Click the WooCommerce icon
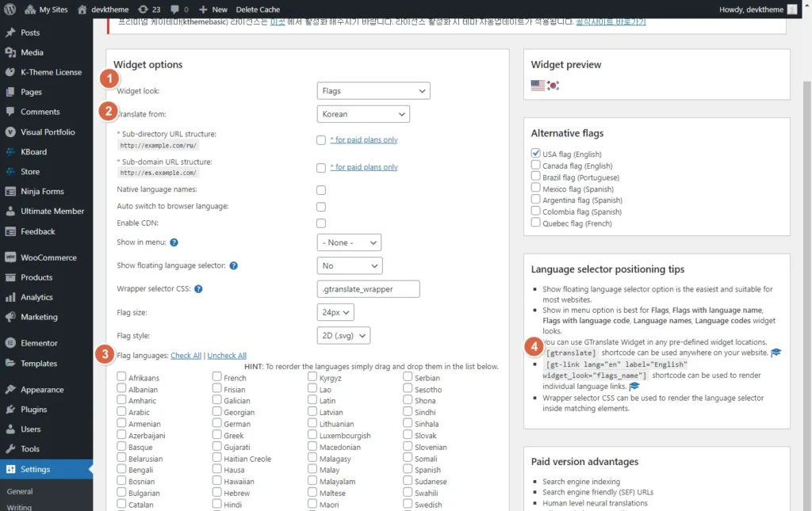 click(10, 257)
